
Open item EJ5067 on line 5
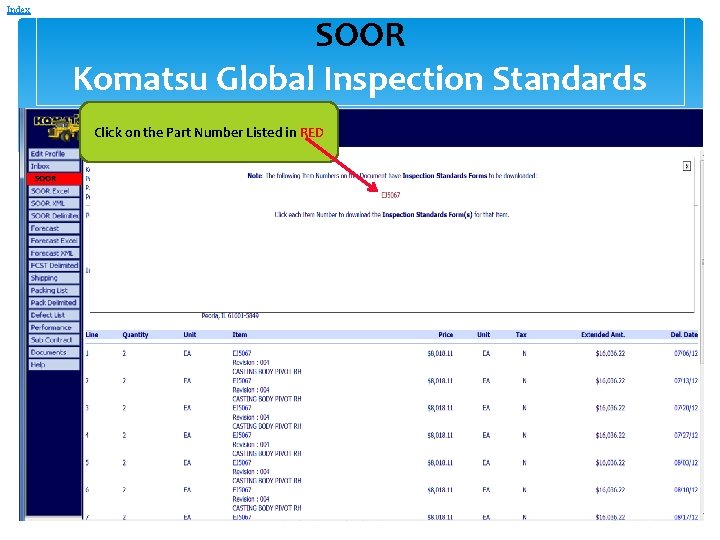click(x=242, y=462)
